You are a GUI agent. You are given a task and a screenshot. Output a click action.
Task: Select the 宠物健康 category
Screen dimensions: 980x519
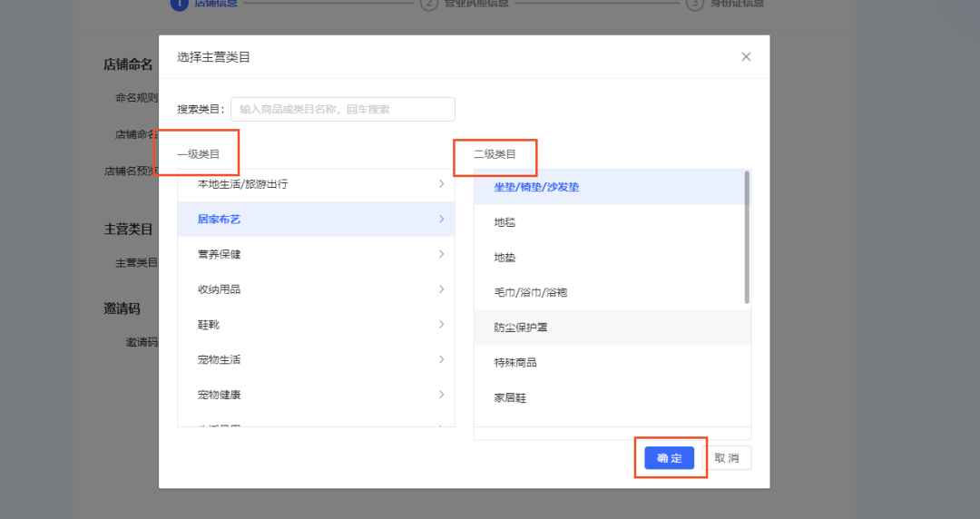(316, 395)
